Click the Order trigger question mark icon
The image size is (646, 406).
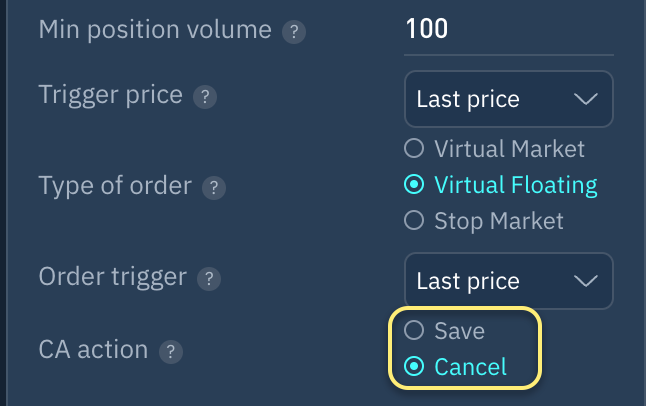(x=207, y=277)
